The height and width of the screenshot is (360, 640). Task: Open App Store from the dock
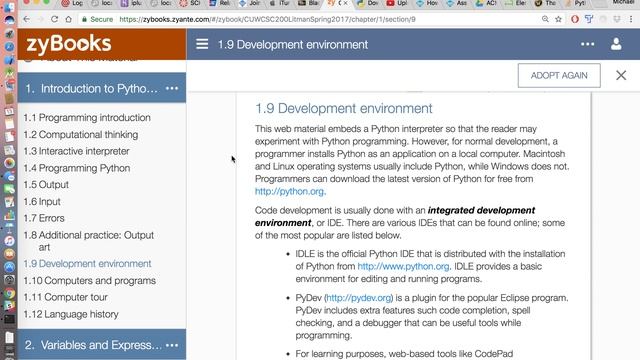coord(9,267)
